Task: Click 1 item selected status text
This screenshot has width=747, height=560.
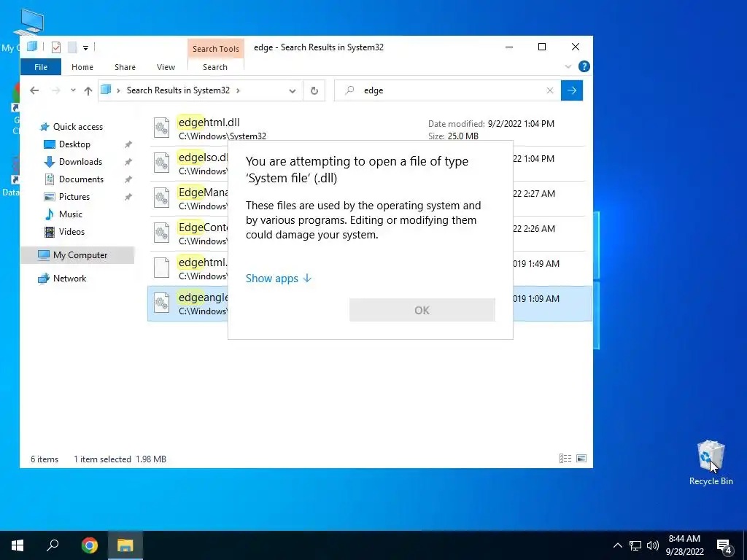Action: [102, 459]
